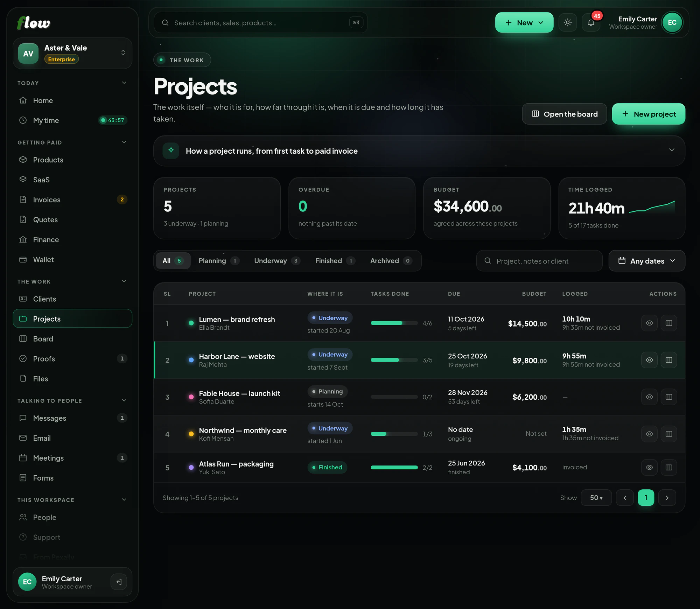Switch to the Archived filter tab
The height and width of the screenshot is (609, 700).
coord(391,261)
